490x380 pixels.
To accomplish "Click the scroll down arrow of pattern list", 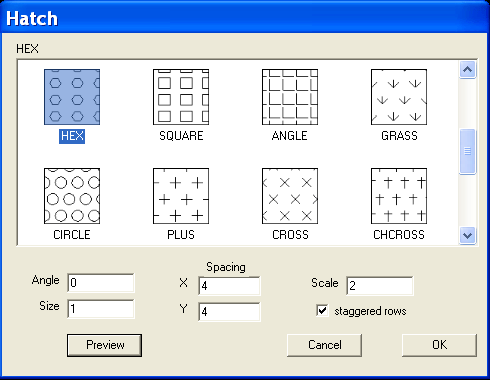I will point(467,236).
